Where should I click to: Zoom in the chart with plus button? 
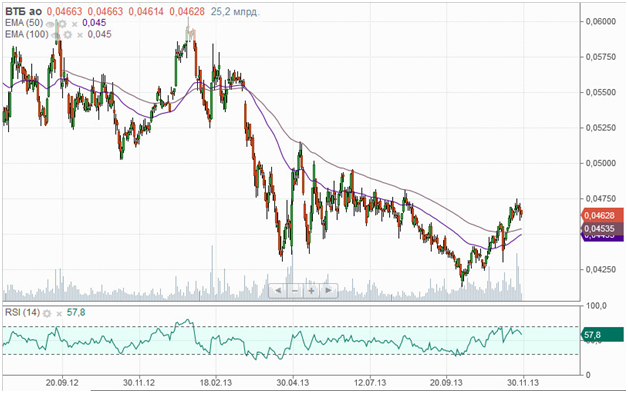(312, 290)
